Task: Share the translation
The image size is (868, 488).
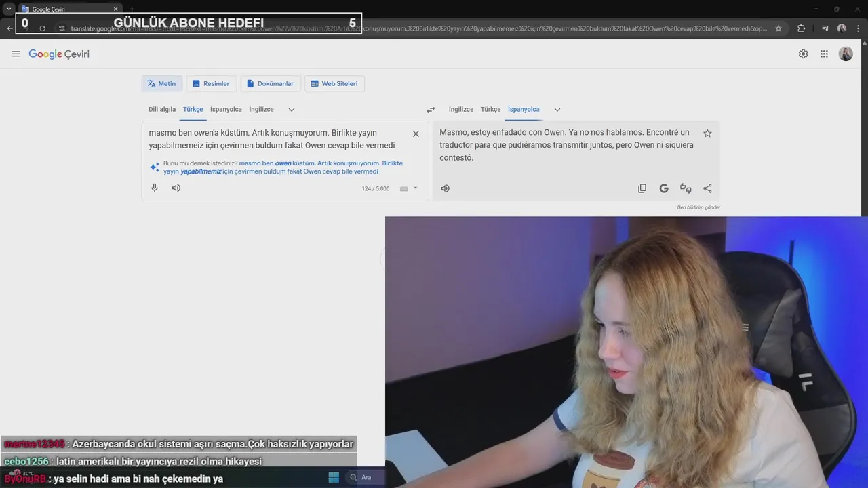Action: [707, 188]
